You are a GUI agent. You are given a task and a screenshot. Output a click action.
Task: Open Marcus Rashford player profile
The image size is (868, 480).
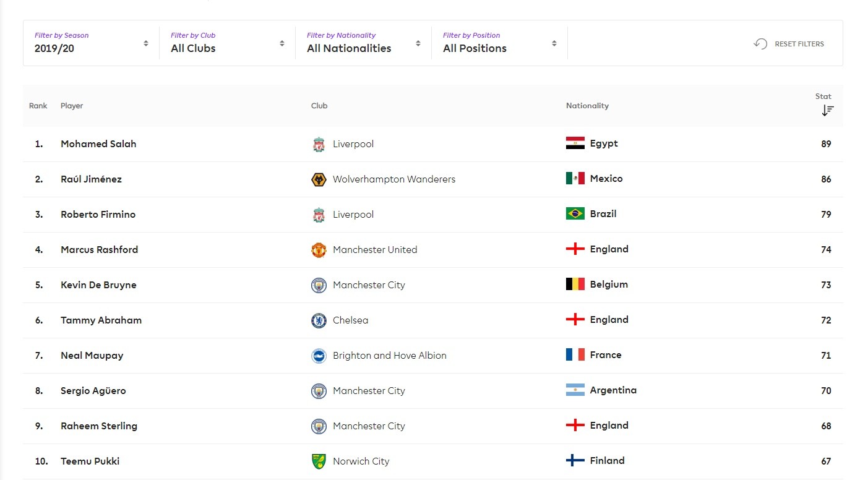coord(99,250)
